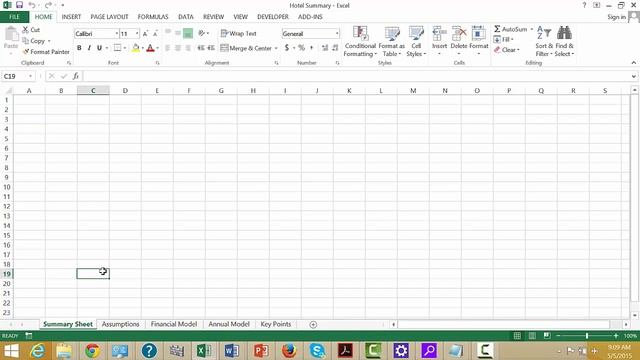
Task: Select column C header
Action: [93, 91]
